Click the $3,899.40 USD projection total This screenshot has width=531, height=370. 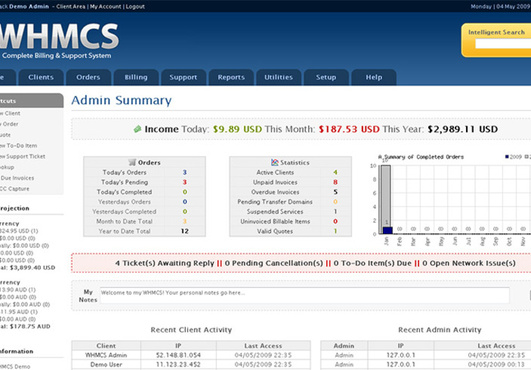click(33, 267)
